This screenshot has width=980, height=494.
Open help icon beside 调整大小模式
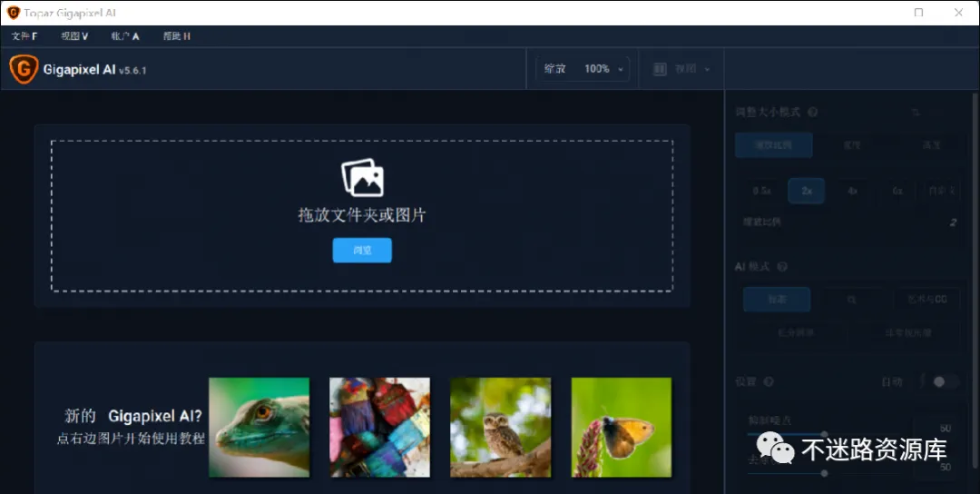point(812,113)
